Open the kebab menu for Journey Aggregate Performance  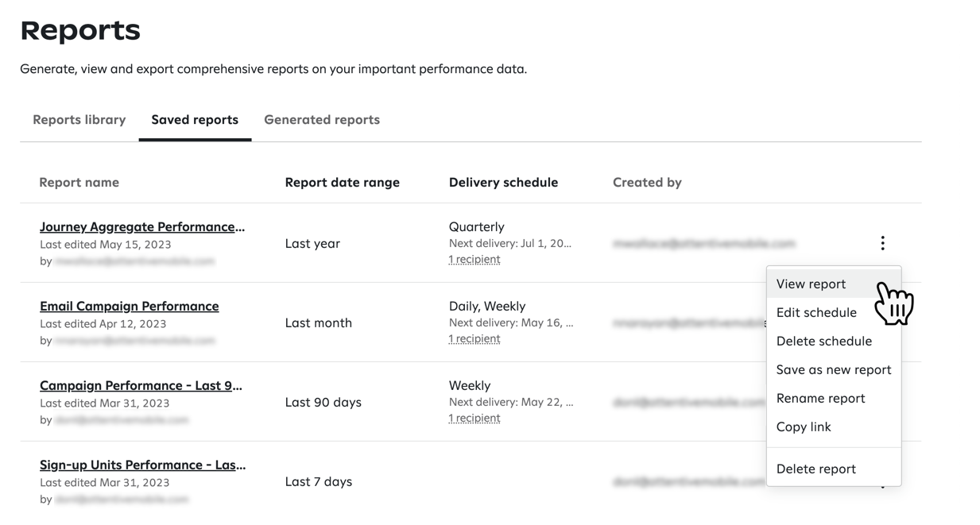882,242
